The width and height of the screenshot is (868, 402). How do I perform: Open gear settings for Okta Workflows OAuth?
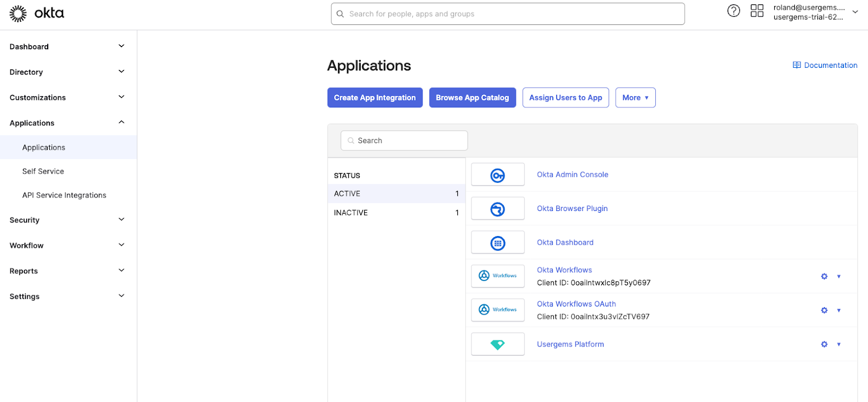(824, 310)
